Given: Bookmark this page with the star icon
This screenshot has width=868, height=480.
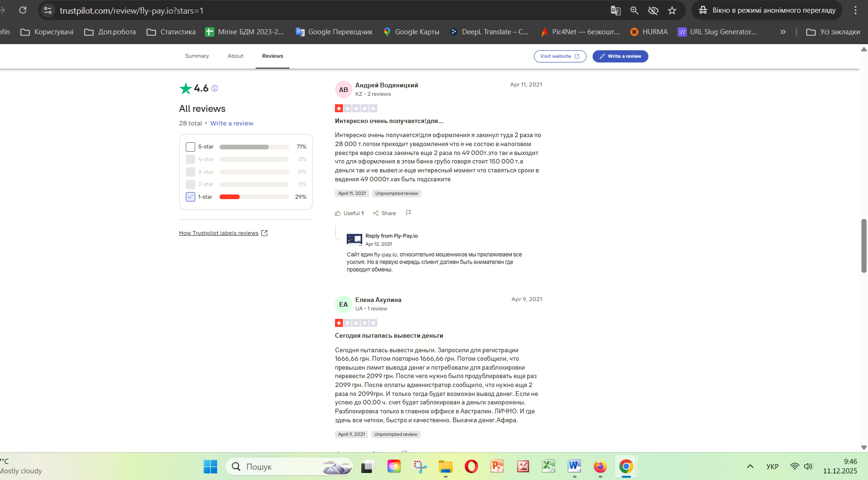Looking at the screenshot, I should pos(672,10).
